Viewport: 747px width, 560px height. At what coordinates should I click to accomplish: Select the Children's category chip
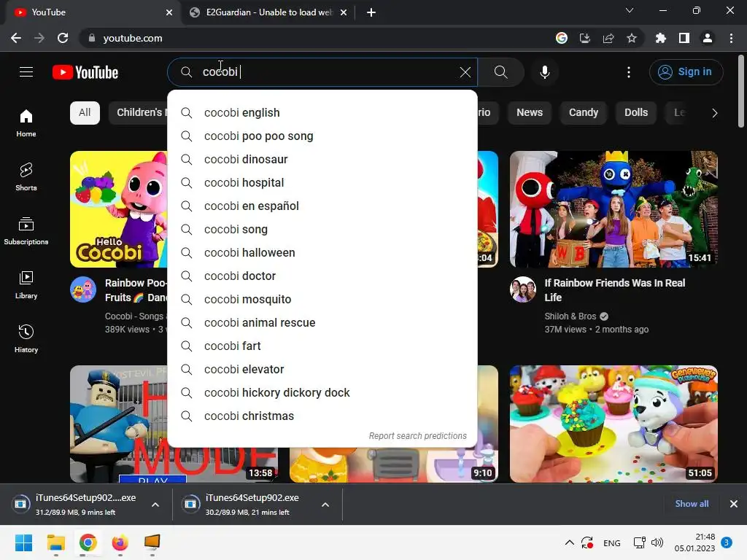[138, 113]
